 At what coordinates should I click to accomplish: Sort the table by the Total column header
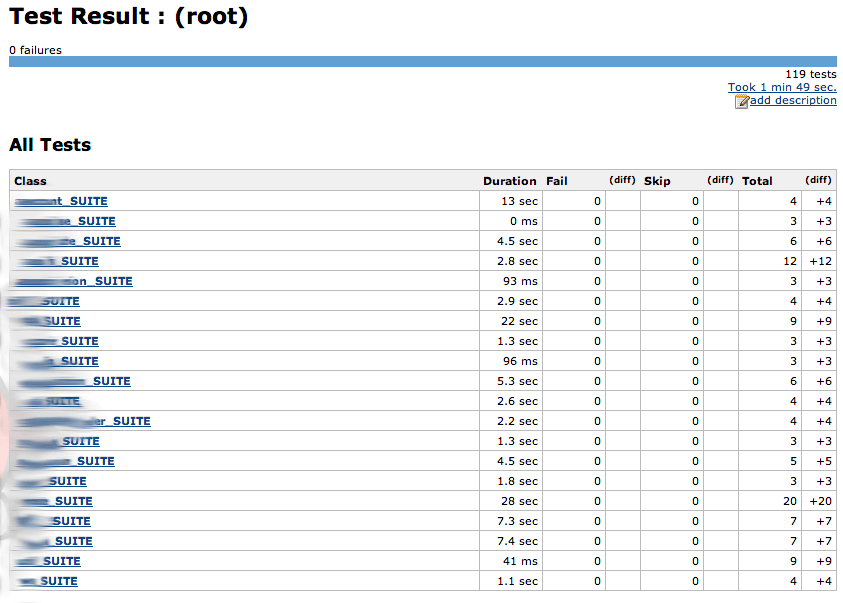[758, 181]
